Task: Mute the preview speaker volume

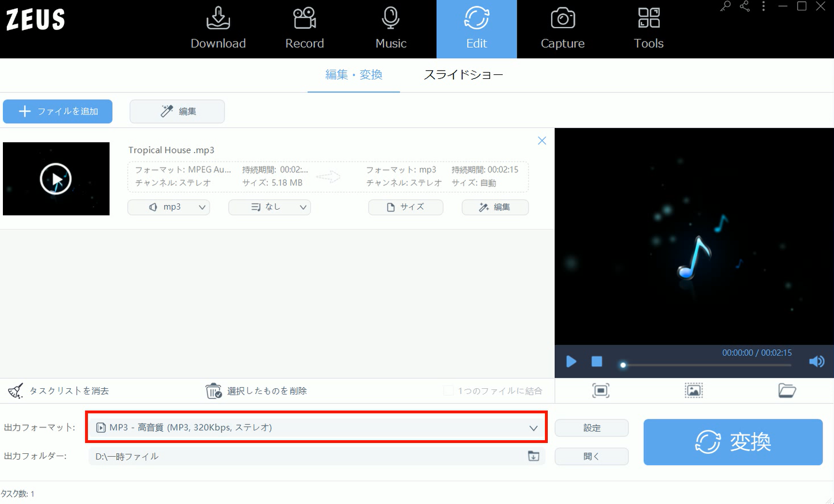Action: tap(816, 362)
